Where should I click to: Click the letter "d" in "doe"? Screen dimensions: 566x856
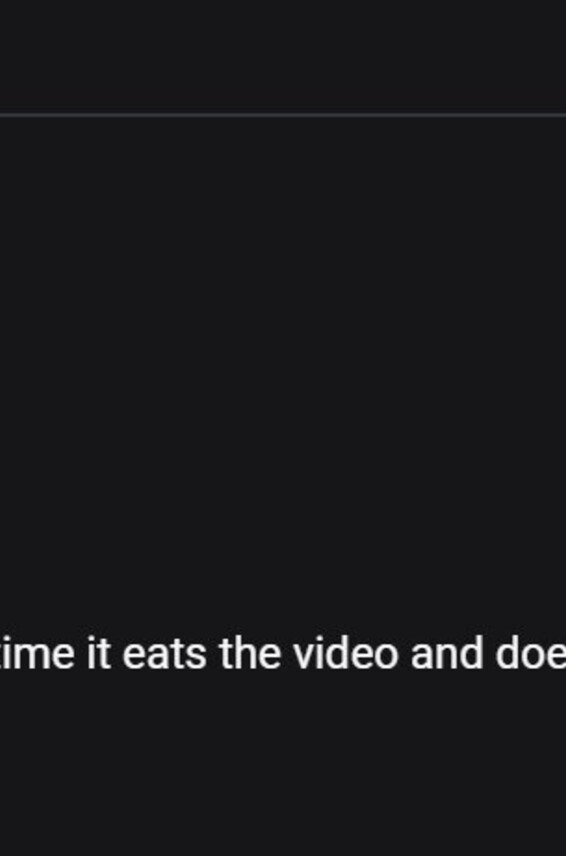tap(508, 652)
